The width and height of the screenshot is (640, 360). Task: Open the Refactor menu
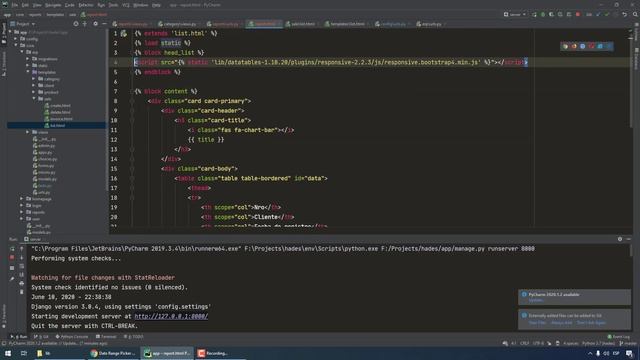(x=86, y=5)
